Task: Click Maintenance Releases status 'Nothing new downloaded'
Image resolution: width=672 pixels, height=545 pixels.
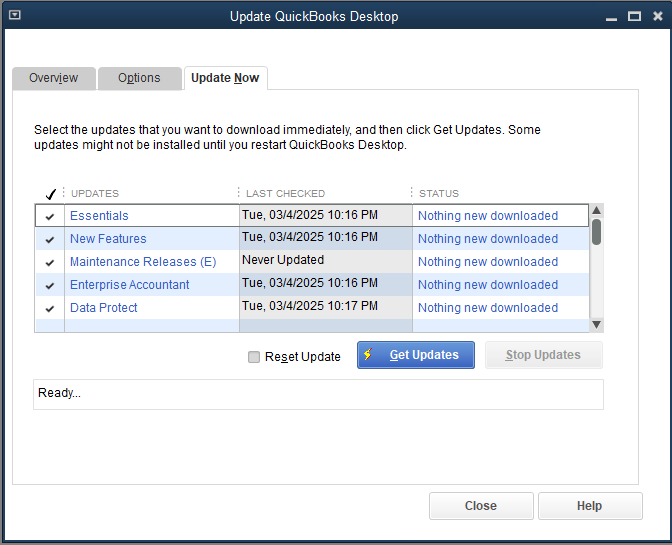Action: point(488,262)
